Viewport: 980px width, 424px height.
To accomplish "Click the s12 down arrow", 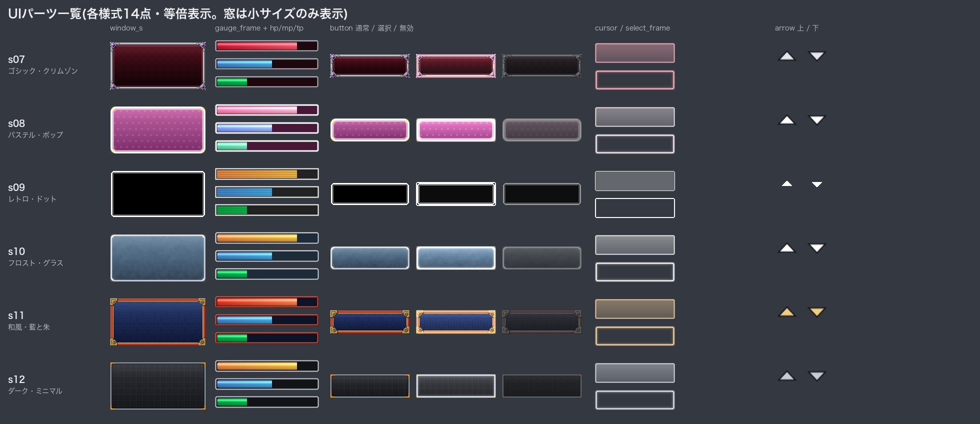I will [x=817, y=376].
